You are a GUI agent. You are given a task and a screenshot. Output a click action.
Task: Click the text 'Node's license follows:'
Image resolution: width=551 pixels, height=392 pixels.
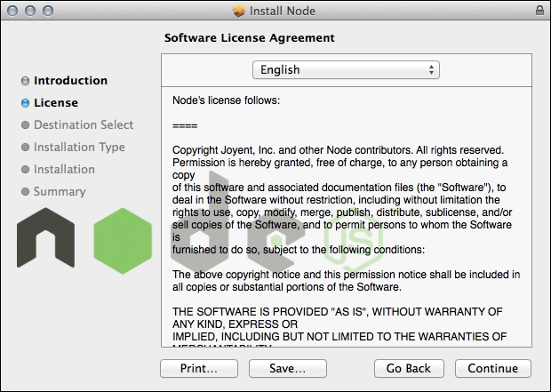(226, 100)
